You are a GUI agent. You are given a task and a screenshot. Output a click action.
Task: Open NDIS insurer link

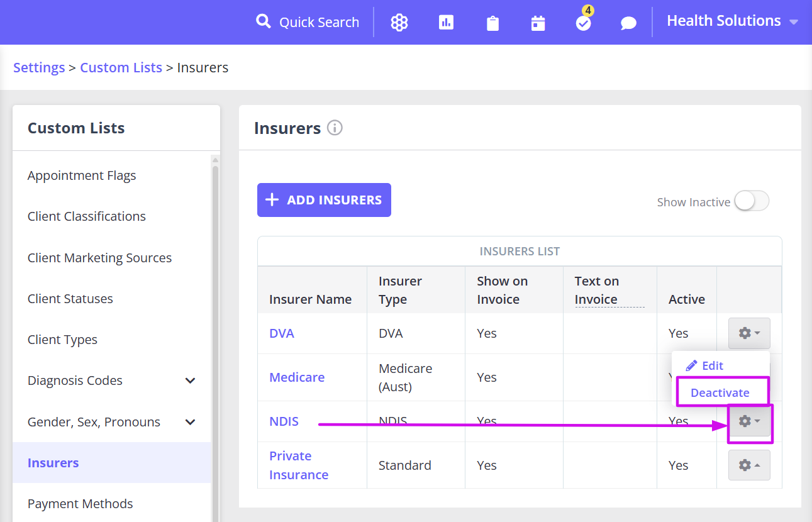pos(284,421)
